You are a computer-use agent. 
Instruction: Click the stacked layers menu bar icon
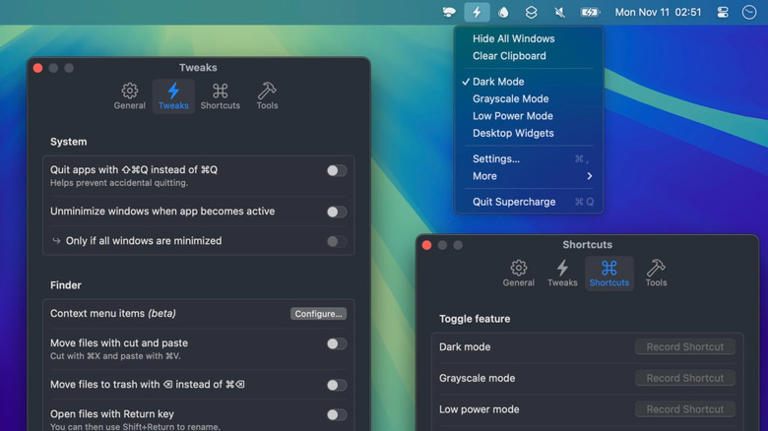pos(531,12)
